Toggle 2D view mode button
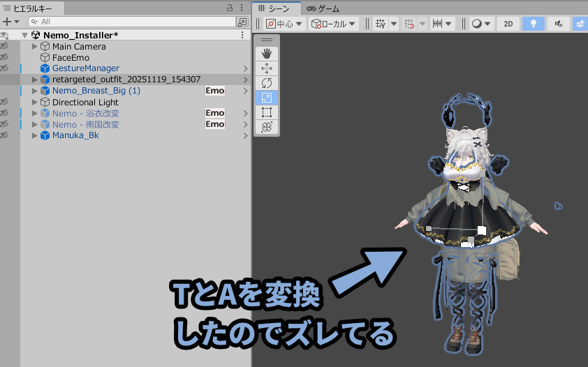Viewport: 588px width, 367px height. (x=508, y=23)
